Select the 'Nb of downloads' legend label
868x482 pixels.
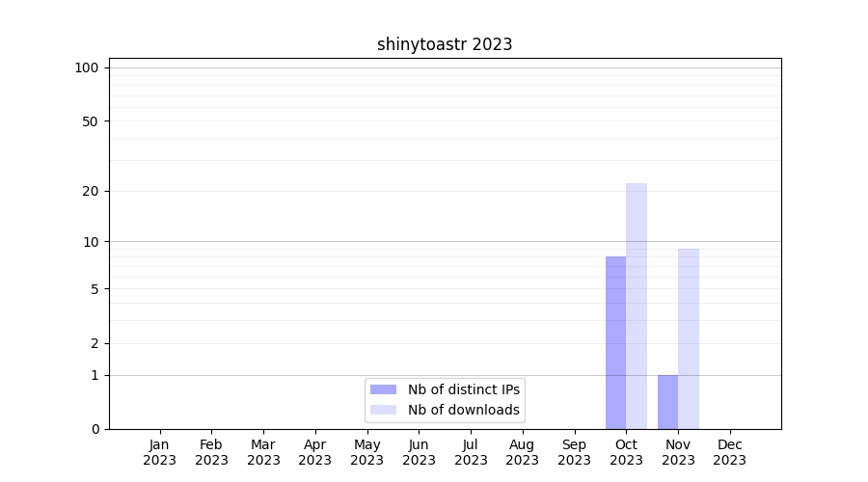[463, 410]
